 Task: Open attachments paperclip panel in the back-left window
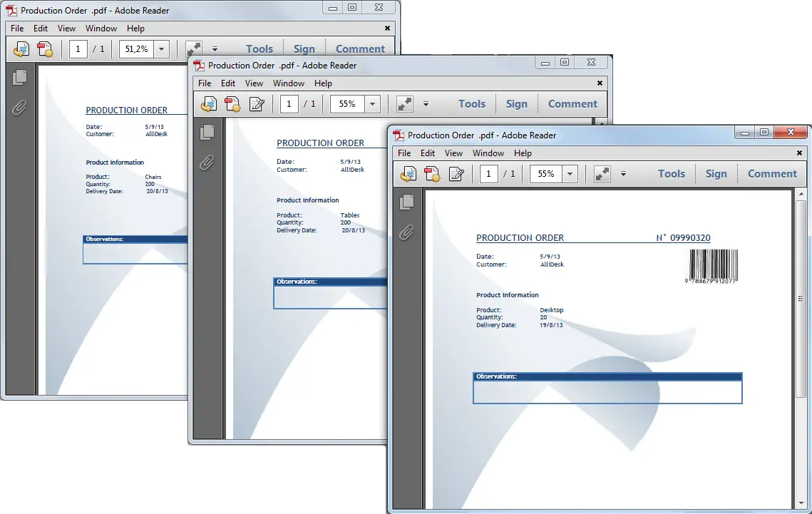[x=20, y=108]
